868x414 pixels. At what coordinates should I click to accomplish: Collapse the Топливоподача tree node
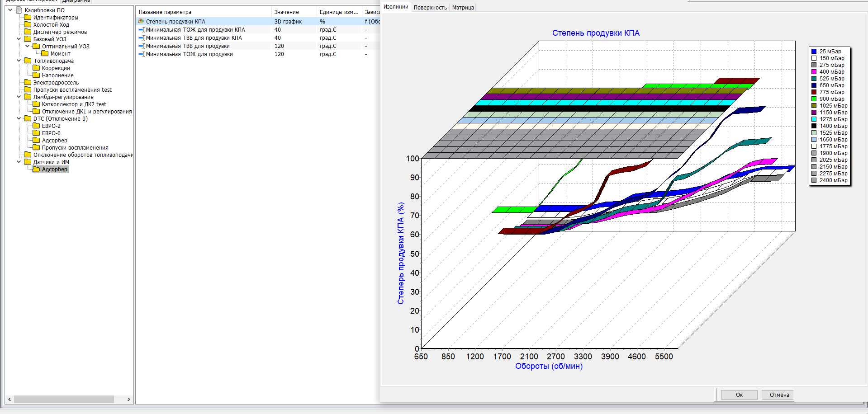tap(19, 61)
